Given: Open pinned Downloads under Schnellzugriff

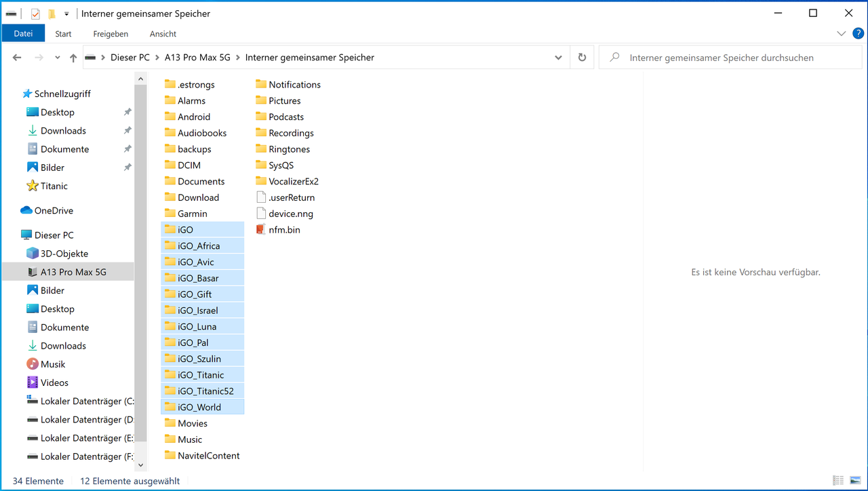Looking at the screenshot, I should (x=63, y=130).
